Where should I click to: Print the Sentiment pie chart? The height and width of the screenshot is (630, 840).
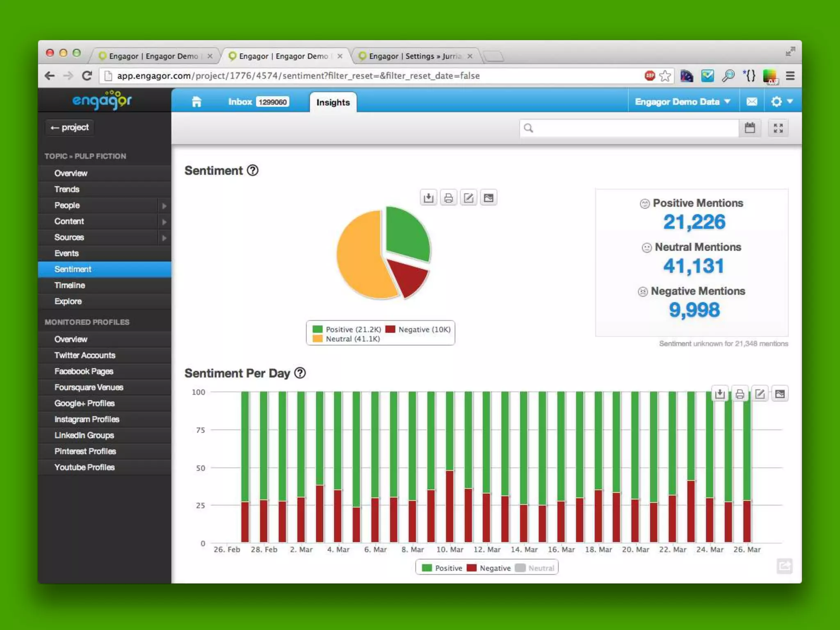[448, 198]
